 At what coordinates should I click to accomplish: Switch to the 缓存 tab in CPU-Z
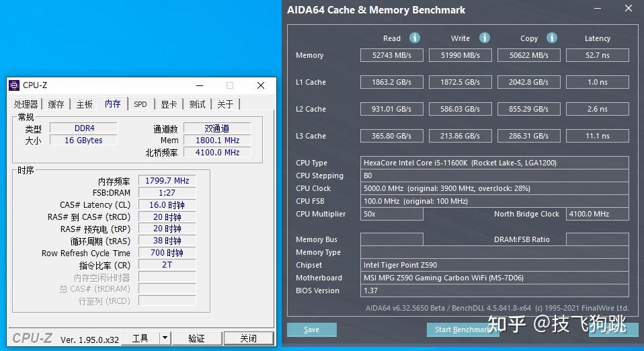[x=56, y=104]
